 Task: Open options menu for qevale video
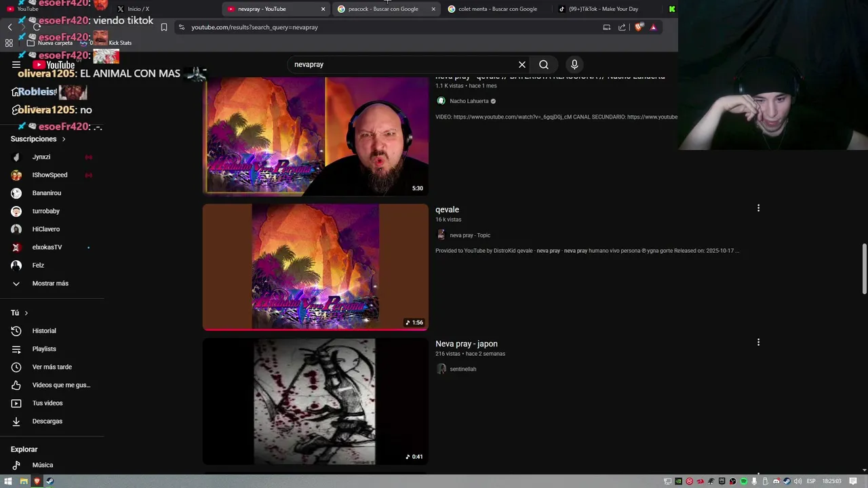pos(758,208)
